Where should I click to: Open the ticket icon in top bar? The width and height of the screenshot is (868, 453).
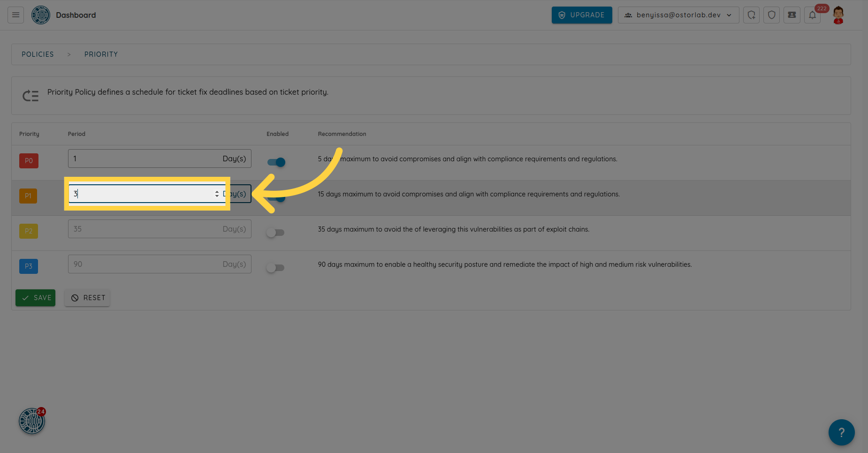[x=792, y=15]
